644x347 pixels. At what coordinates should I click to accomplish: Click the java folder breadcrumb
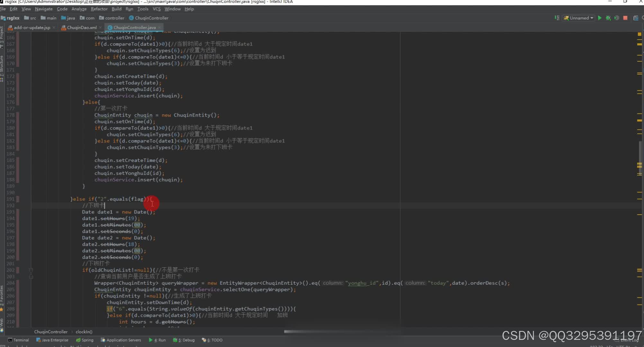68,18
